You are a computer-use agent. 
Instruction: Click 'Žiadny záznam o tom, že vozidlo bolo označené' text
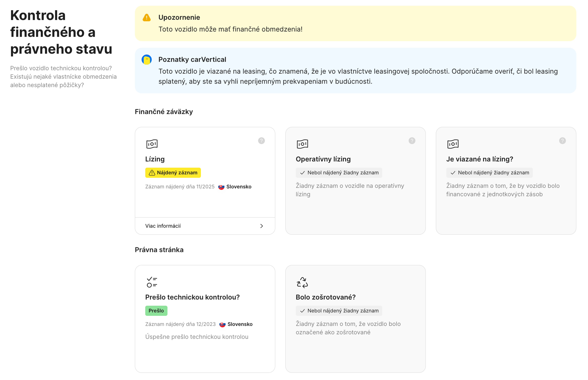348,328
